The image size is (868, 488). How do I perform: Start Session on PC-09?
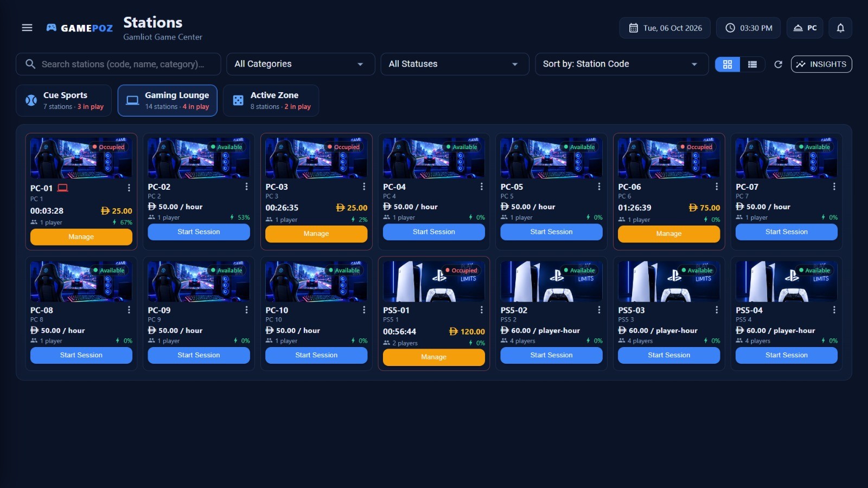coord(199,355)
